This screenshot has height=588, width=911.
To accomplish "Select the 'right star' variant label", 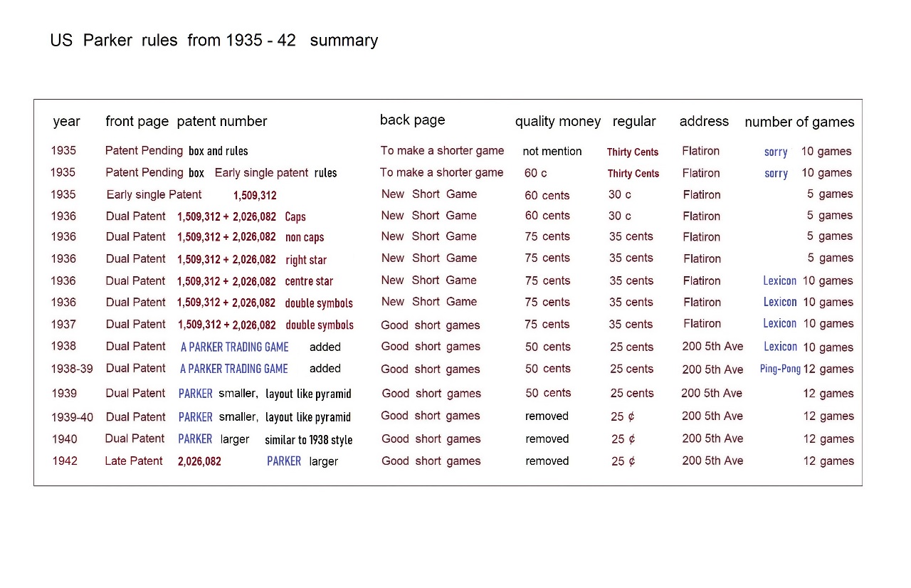I will click(306, 260).
